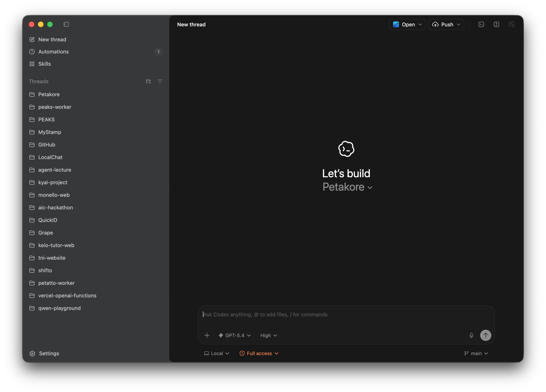
Task: Toggle the terminal panel icon
Action: click(x=481, y=24)
